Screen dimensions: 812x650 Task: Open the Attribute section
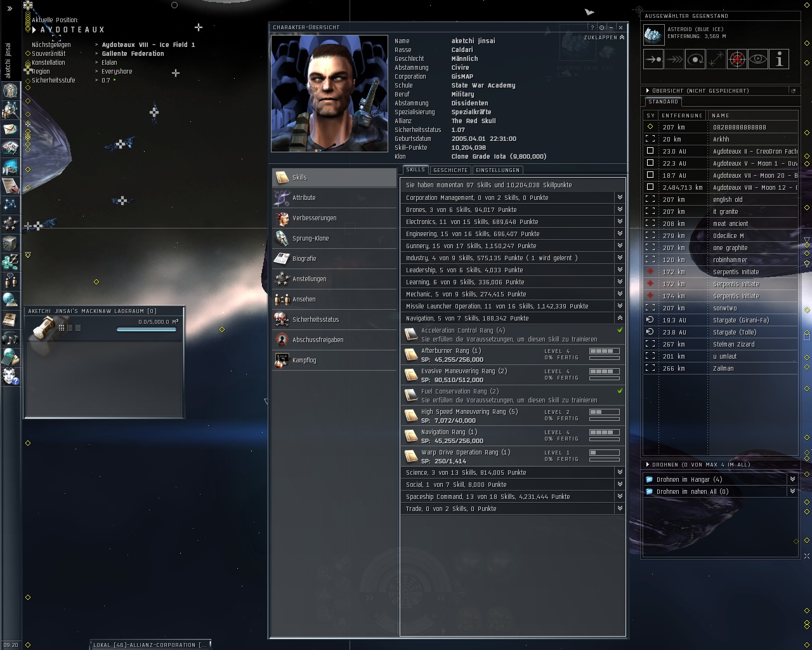[334, 198]
